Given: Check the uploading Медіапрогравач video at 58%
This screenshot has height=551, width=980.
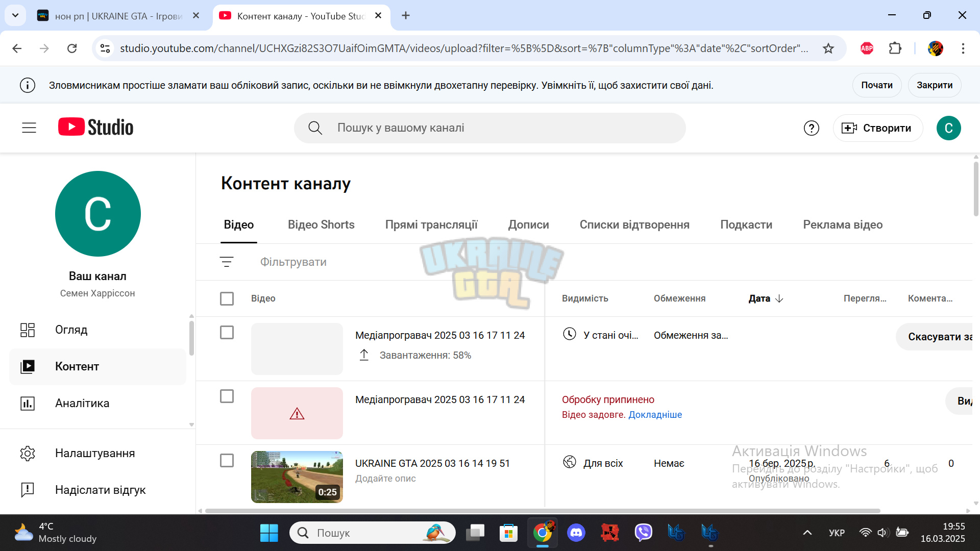Looking at the screenshot, I should [x=227, y=333].
